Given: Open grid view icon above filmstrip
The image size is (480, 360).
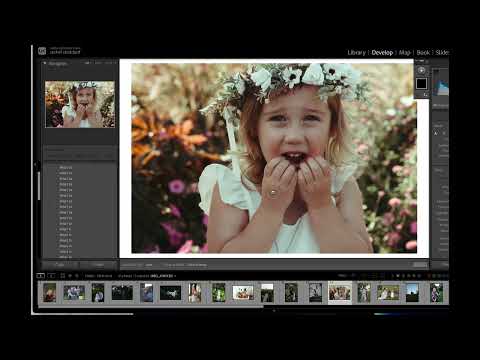Looking at the screenshot, I should pos(62,276).
